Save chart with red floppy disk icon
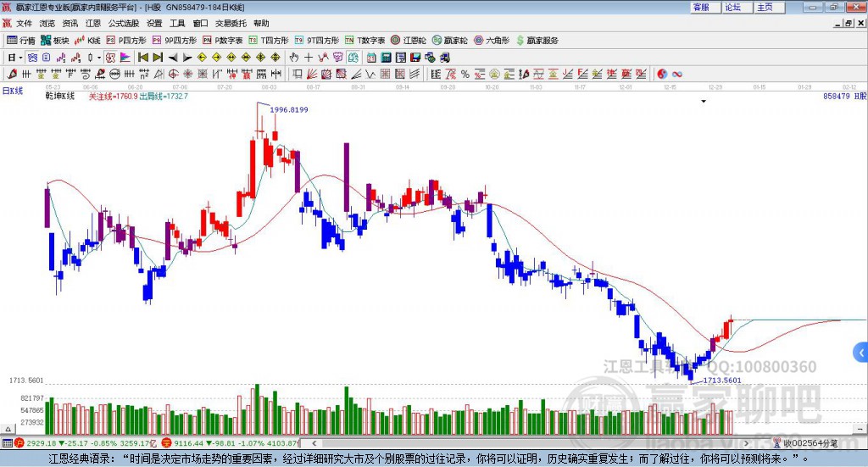This screenshot has height=467, width=868. click(415, 58)
